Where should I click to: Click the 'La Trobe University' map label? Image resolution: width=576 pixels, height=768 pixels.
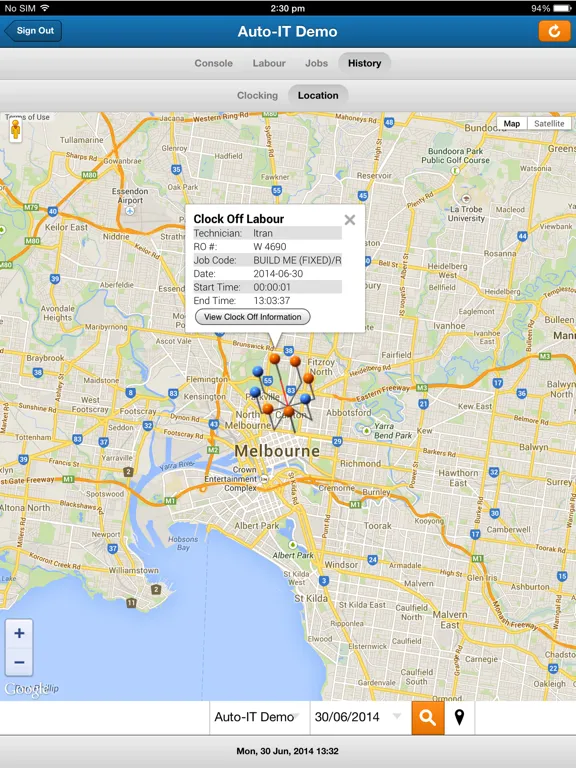(466, 214)
